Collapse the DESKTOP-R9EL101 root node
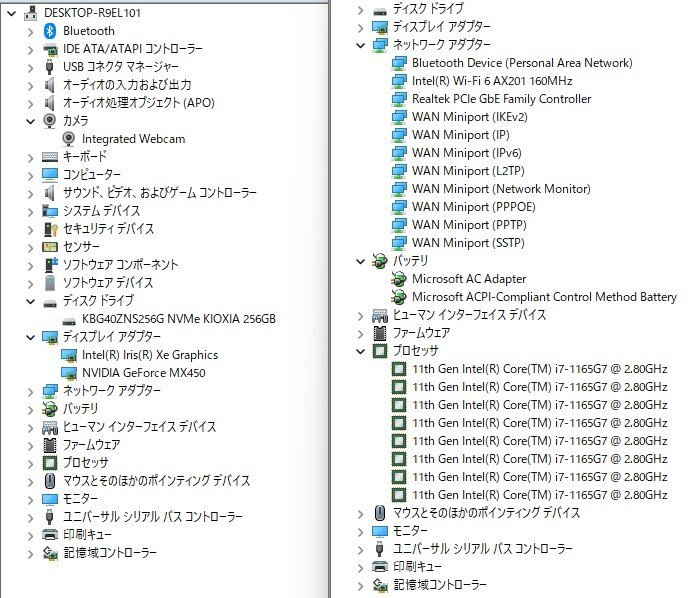The height and width of the screenshot is (598, 689). coord(12,14)
